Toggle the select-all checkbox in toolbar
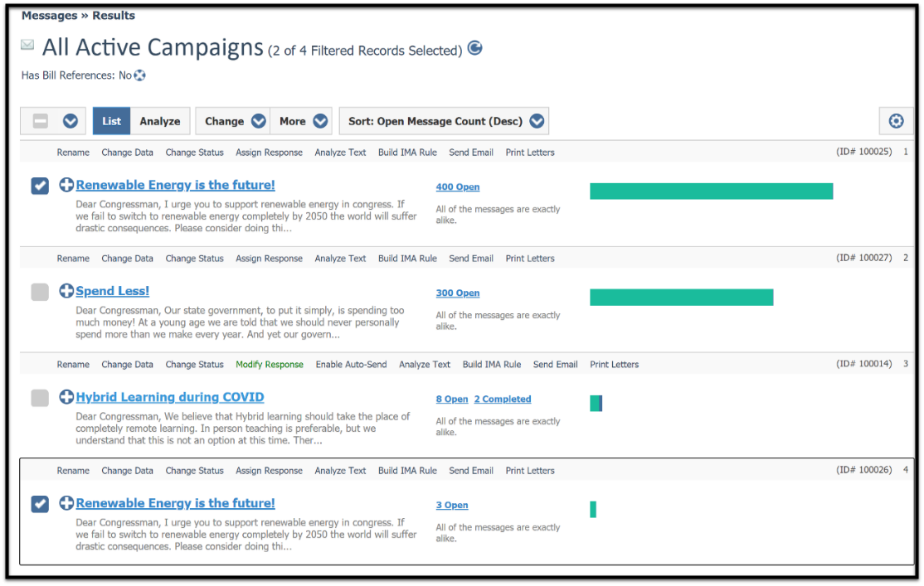924x586 pixels. coord(40,121)
